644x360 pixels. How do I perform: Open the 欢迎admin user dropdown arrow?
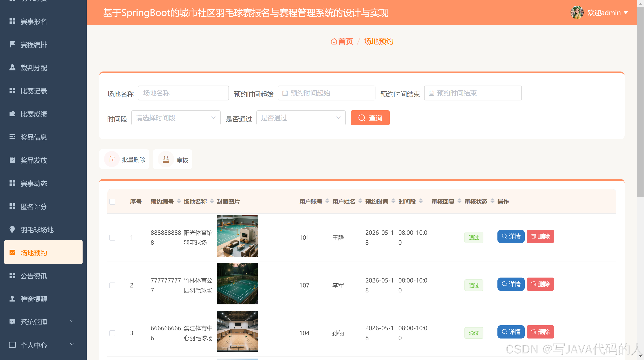[x=626, y=13]
